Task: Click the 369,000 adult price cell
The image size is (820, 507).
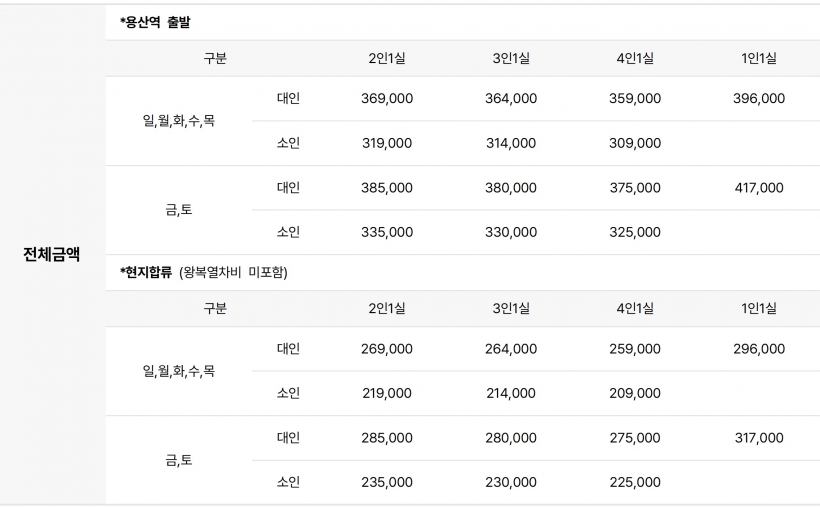Action: [x=386, y=99]
